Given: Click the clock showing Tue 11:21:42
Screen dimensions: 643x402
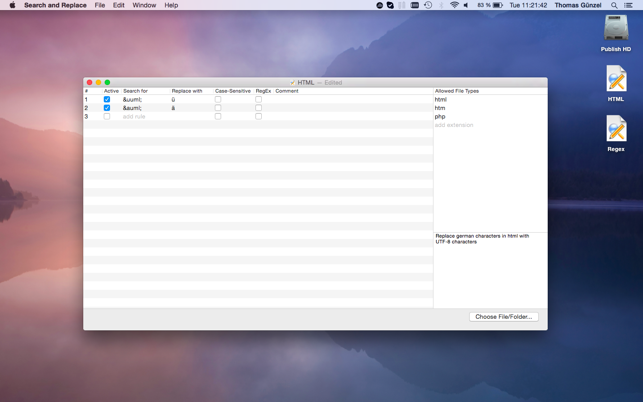Looking at the screenshot, I should pos(528,5).
